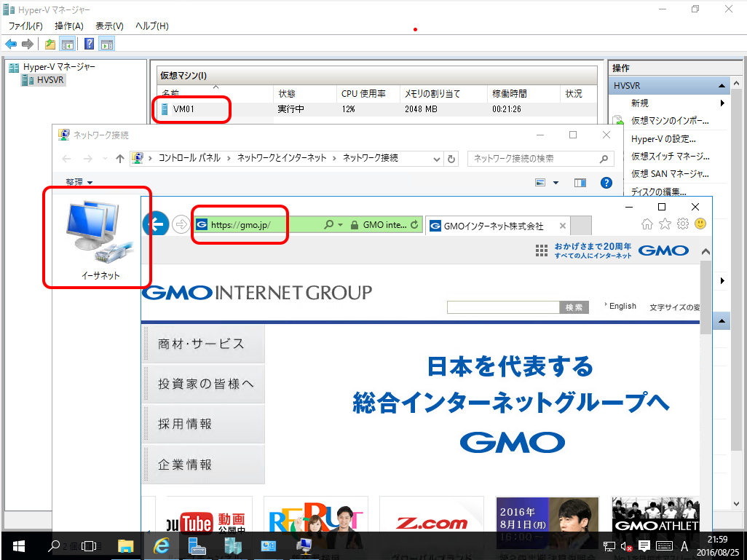The width and height of the screenshot is (747, 560).
Task: Open the blue help icon in Hyper-V toolbar
Action: pyautogui.click(x=89, y=44)
